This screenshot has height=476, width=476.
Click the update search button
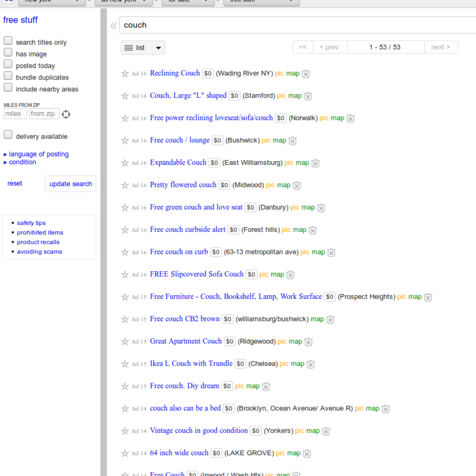[71, 184]
